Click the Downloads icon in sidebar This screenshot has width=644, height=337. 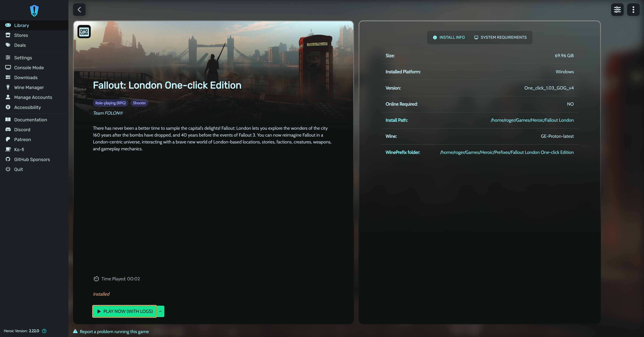[8, 77]
